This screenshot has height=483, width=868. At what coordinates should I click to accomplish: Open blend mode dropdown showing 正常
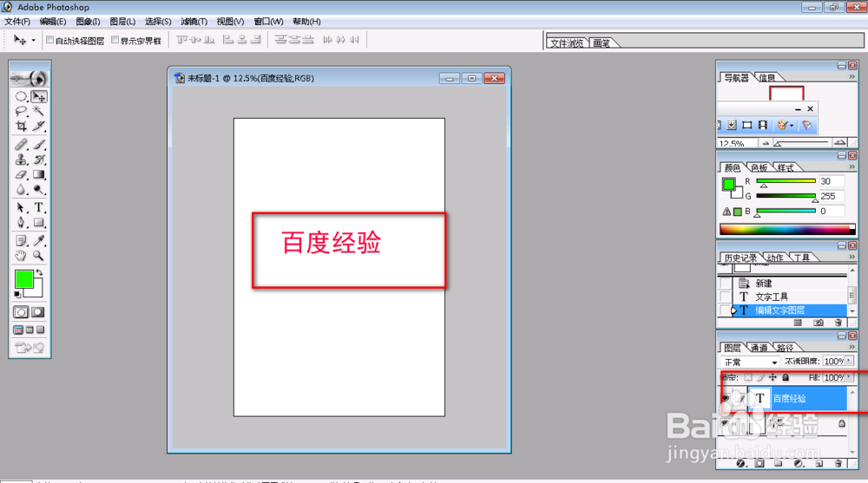click(x=750, y=362)
